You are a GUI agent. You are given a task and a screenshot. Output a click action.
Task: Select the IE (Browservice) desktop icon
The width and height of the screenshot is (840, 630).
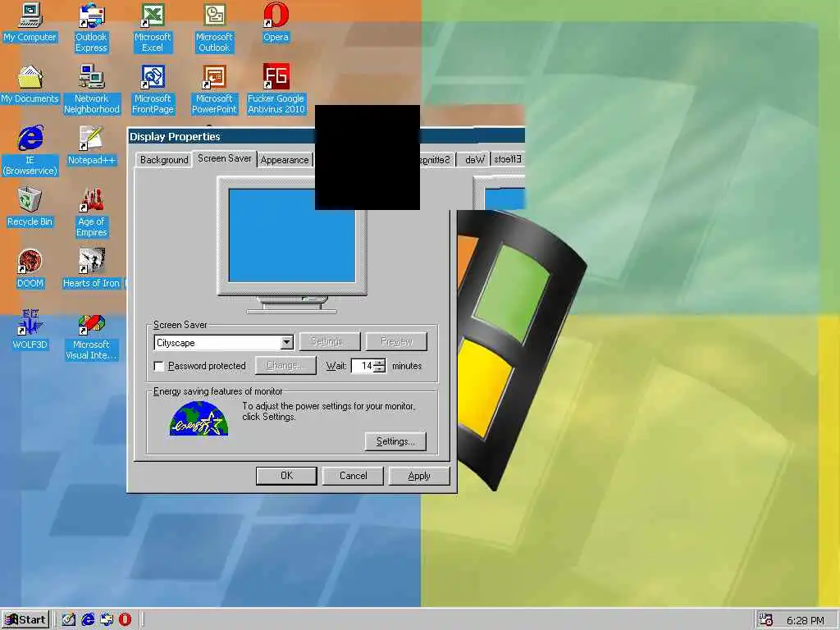[x=30, y=151]
